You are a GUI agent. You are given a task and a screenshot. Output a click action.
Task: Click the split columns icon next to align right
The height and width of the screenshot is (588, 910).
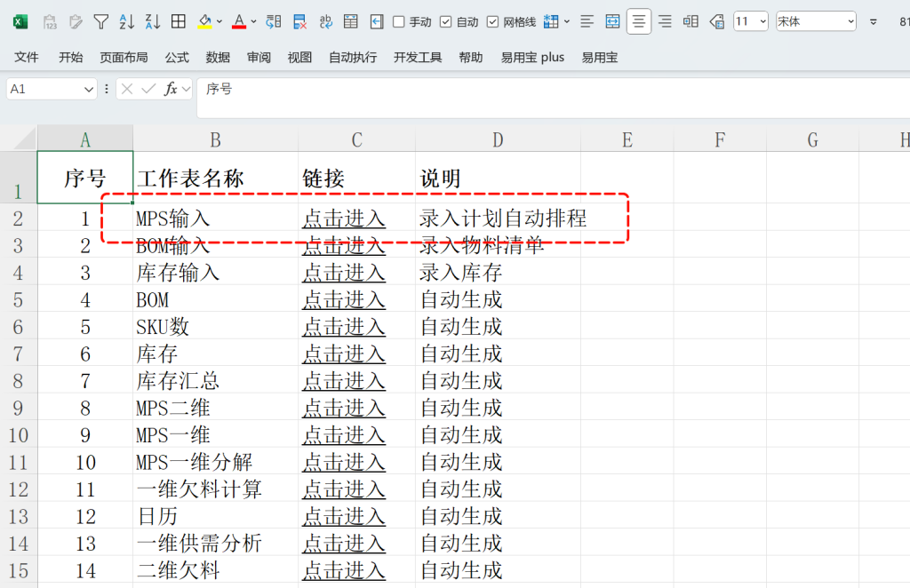pos(690,22)
